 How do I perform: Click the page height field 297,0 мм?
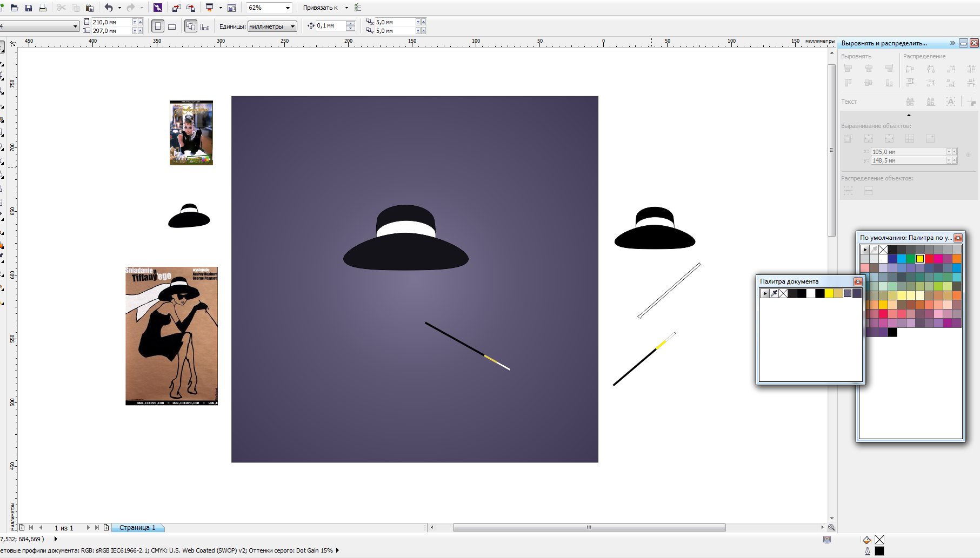(111, 31)
